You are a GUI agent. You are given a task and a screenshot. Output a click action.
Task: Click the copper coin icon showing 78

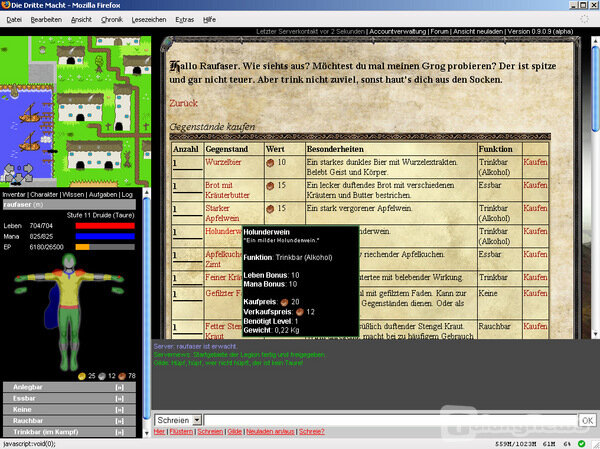[x=122, y=376]
